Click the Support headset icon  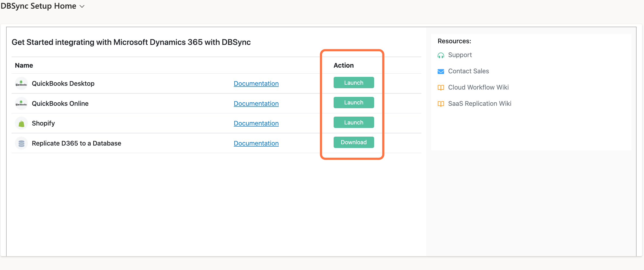point(441,55)
